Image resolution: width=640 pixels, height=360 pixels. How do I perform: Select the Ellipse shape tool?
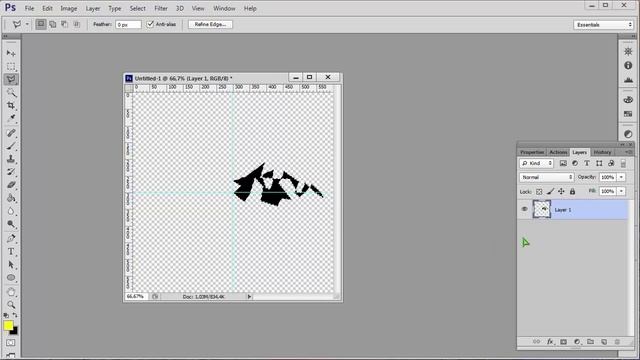point(11,278)
